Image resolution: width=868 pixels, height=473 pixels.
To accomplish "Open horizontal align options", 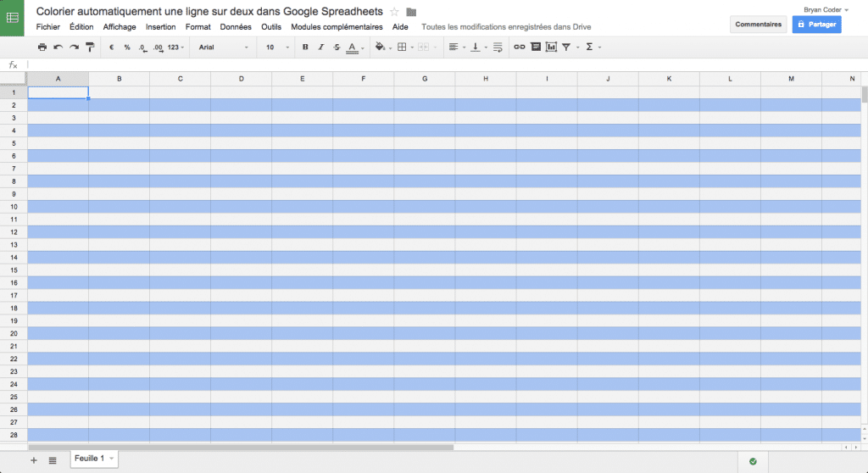I will [457, 47].
